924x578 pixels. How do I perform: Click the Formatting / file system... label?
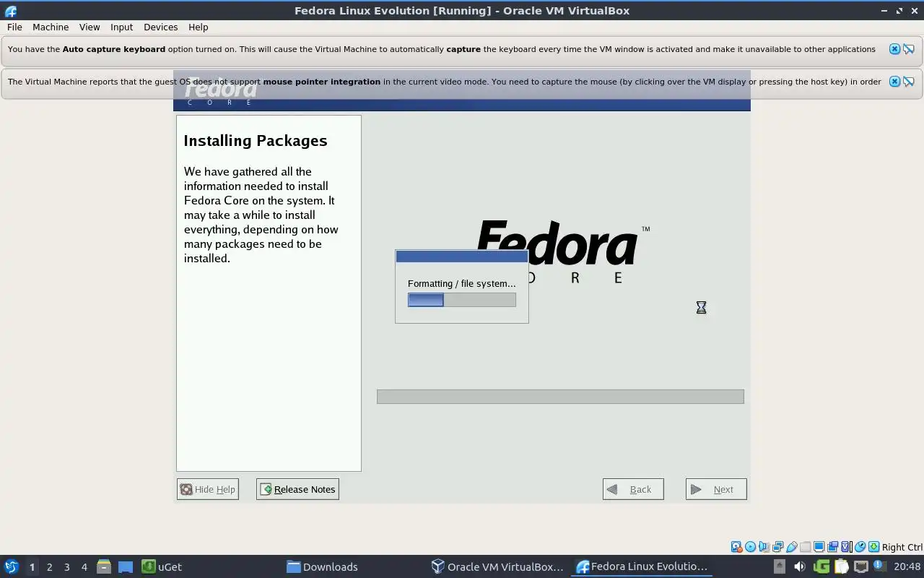462,283
